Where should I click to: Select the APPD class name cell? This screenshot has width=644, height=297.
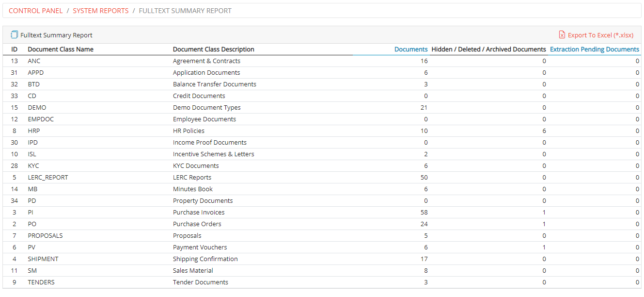[x=36, y=73]
